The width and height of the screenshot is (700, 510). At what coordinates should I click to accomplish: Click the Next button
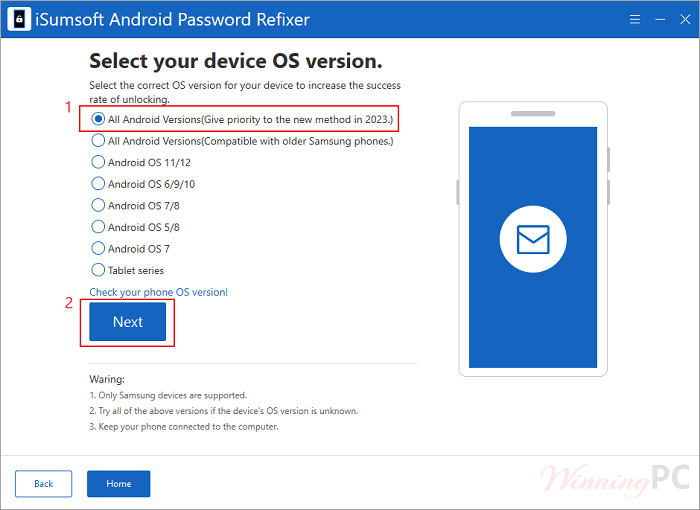(x=128, y=322)
